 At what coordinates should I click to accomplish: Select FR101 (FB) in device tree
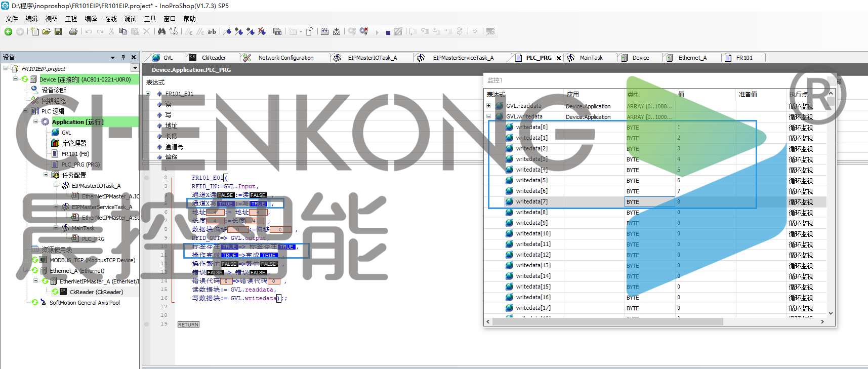pyautogui.click(x=75, y=154)
